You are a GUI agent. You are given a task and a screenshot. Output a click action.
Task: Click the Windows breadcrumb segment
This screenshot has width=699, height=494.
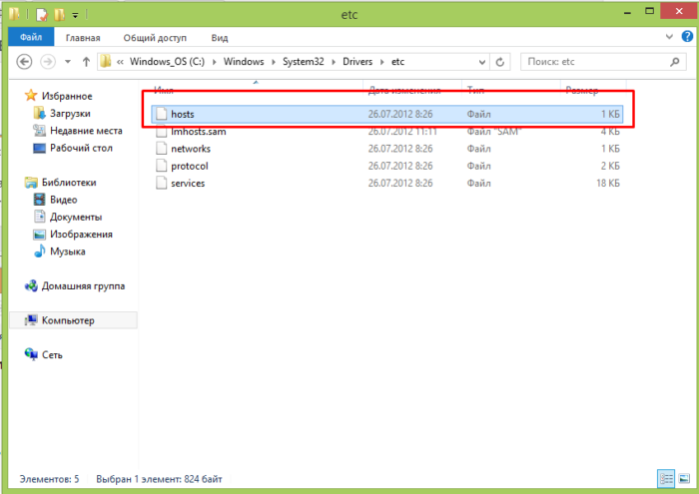click(x=243, y=62)
